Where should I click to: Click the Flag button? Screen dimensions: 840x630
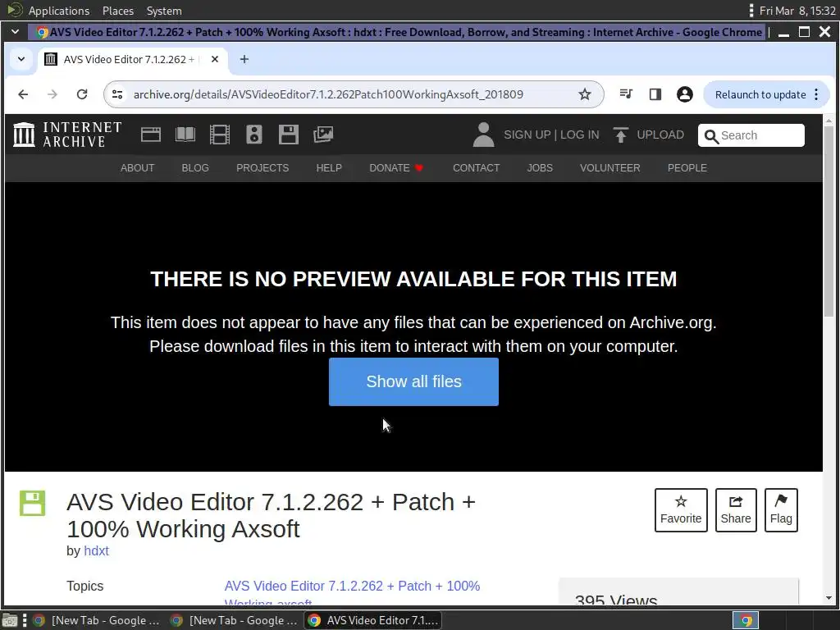(781, 510)
